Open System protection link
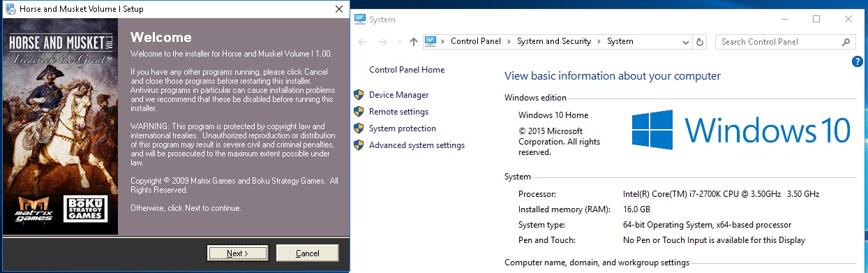The image size is (868, 273). coord(403,128)
